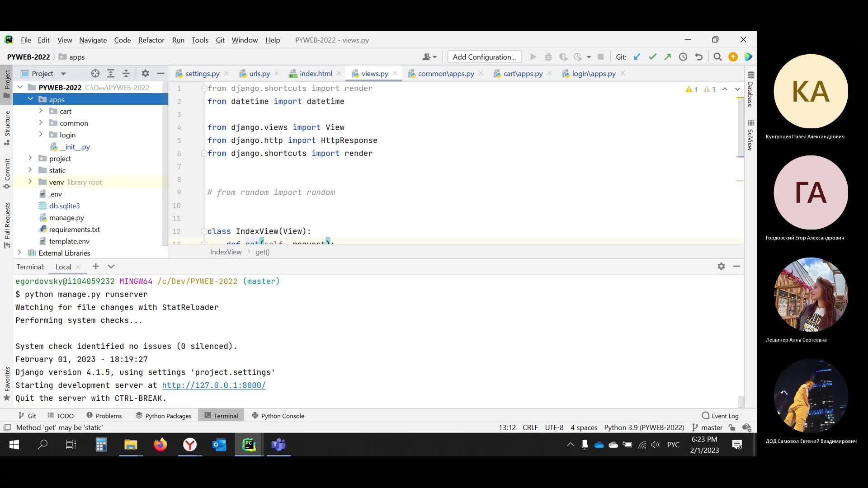This screenshot has height=488, width=868.
Task: Open Firefox from the taskbar
Action: pyautogui.click(x=160, y=445)
